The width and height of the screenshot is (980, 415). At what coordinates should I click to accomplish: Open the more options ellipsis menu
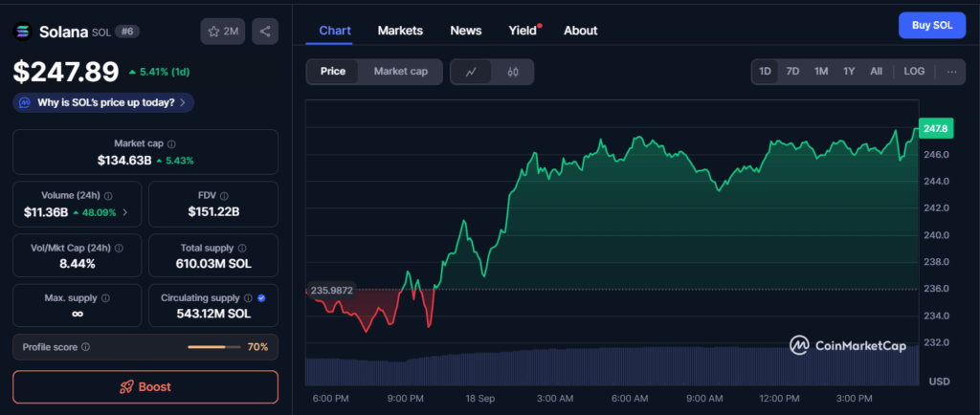(x=950, y=72)
